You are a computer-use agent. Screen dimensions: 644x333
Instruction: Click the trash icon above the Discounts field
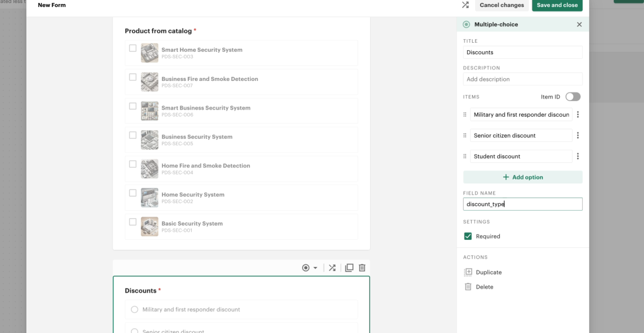click(362, 268)
